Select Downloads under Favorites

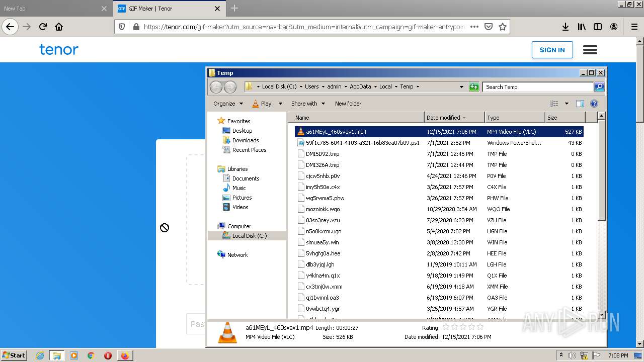(246, 140)
